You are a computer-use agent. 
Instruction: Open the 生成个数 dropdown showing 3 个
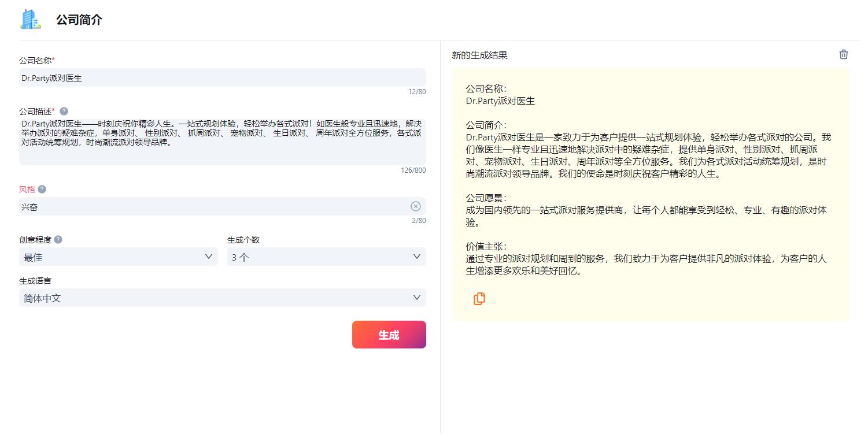point(327,257)
